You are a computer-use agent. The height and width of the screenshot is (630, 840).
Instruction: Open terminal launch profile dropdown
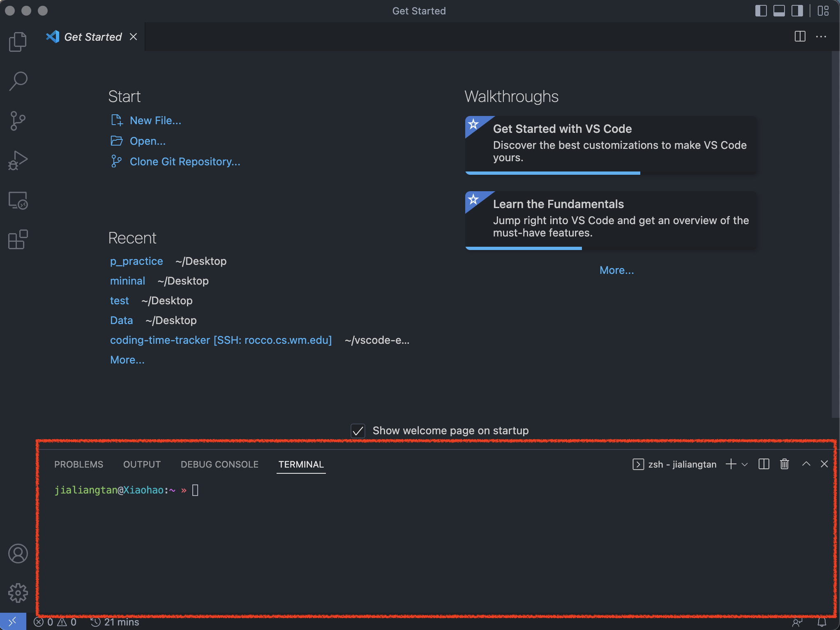click(x=745, y=464)
